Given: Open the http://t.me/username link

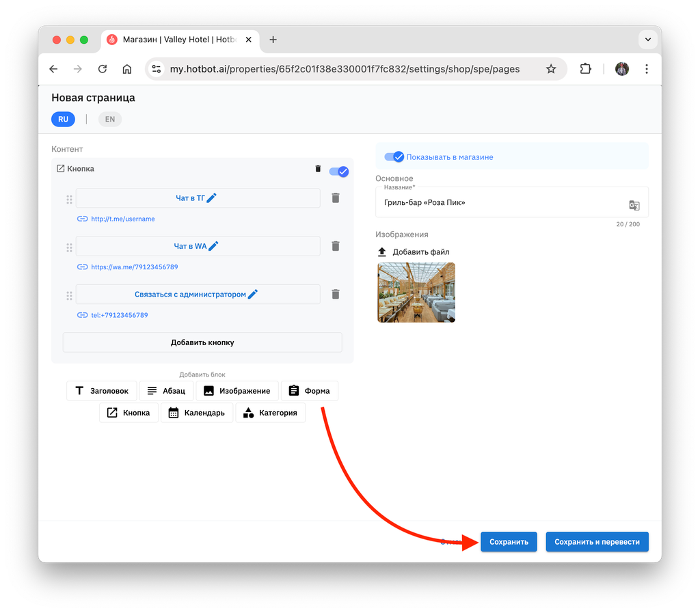Looking at the screenshot, I should 123,219.
